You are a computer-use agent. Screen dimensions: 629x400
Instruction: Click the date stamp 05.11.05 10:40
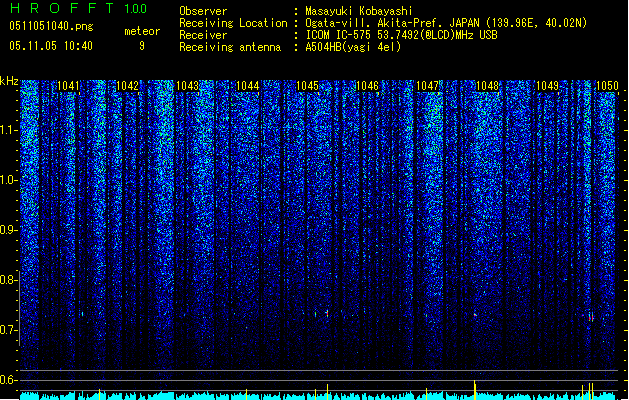51,46
